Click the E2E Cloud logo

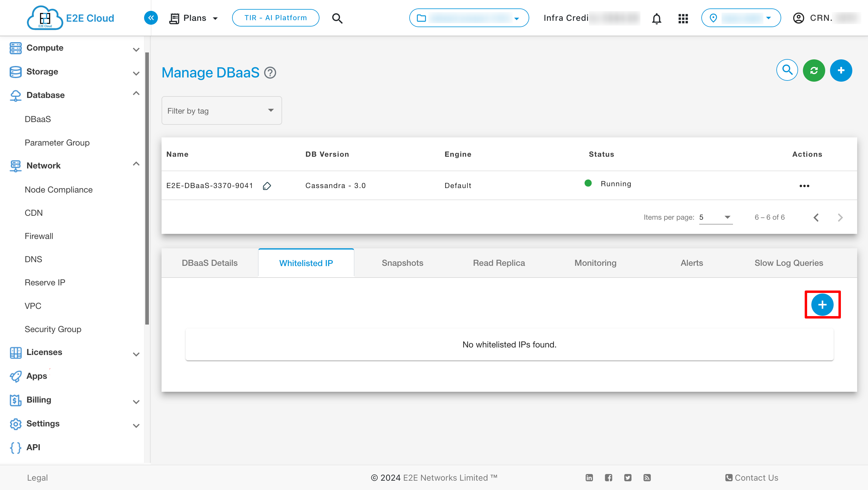71,18
